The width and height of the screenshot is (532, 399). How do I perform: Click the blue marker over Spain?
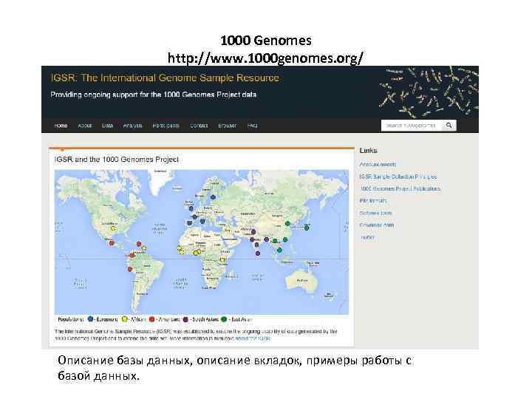[x=189, y=223]
